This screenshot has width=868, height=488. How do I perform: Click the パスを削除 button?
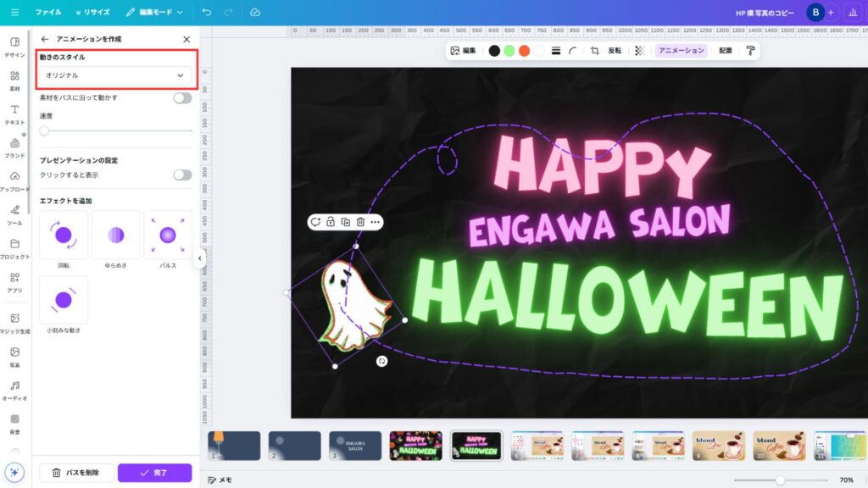click(76, 473)
